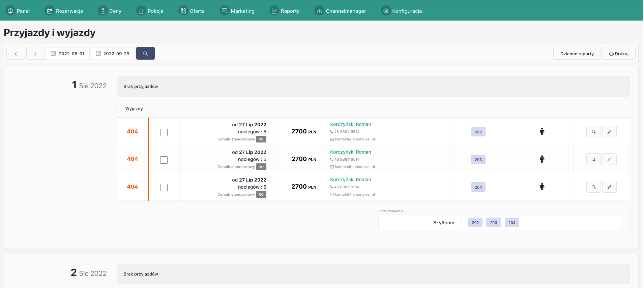Go to next date range with right chevron
The image size is (644, 288).
(35, 54)
